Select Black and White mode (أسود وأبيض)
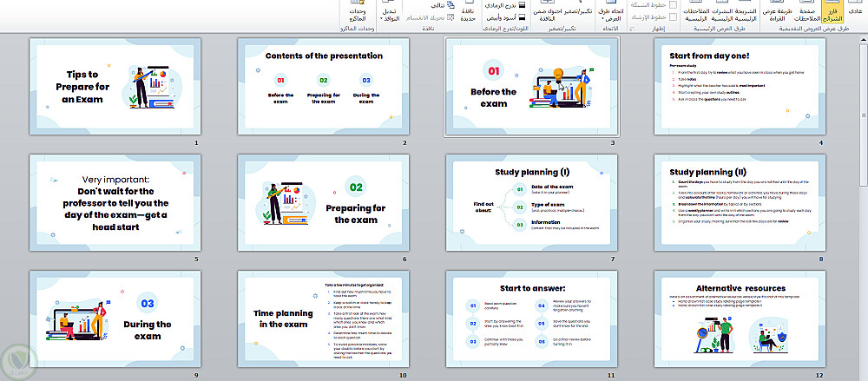 507,16
